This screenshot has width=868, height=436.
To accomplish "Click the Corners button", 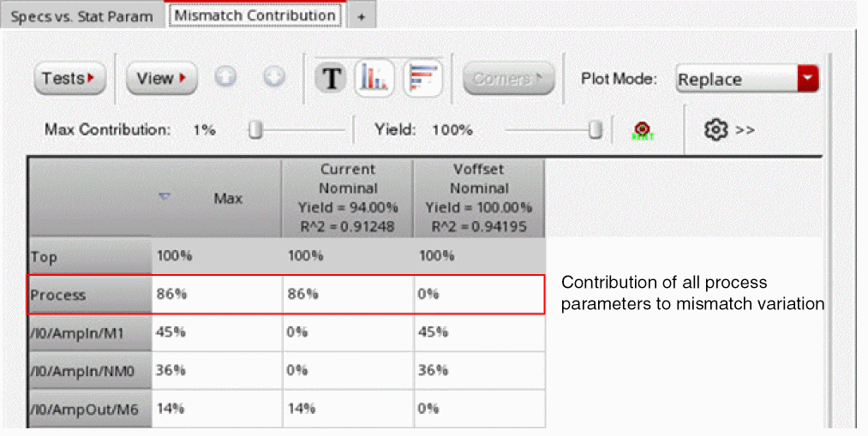I will point(508,79).
